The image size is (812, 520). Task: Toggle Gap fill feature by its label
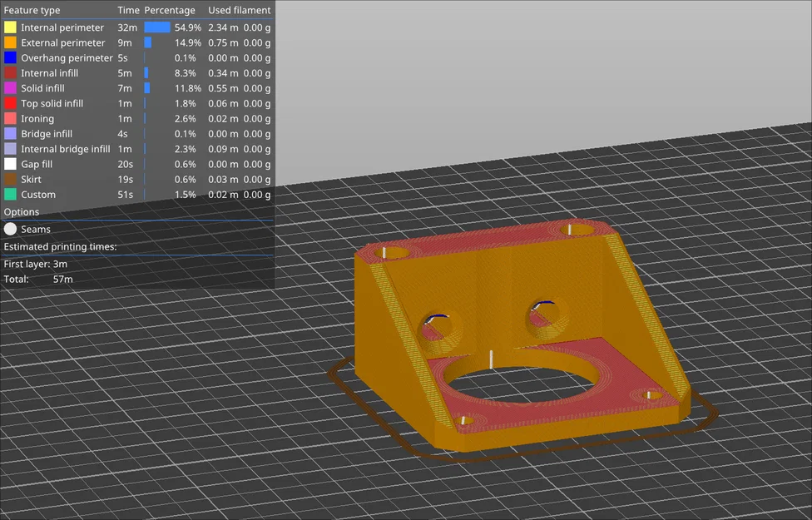[x=37, y=164]
